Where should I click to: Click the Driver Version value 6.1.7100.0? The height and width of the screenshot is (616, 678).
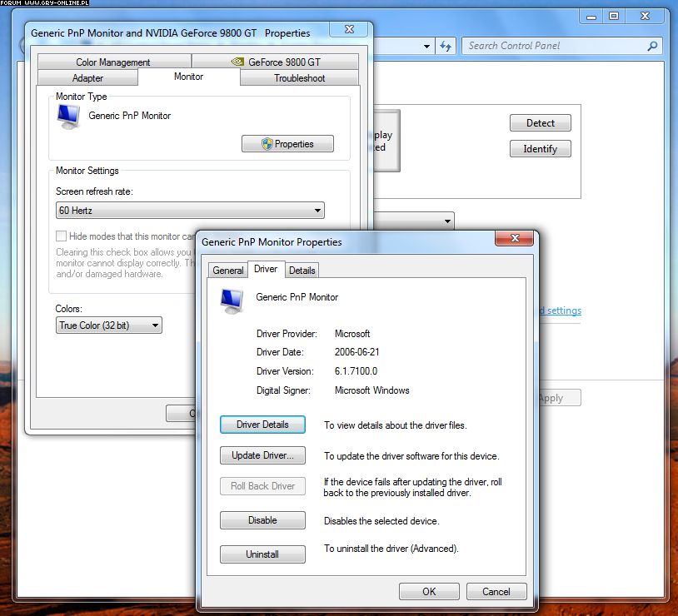pyautogui.click(x=356, y=371)
